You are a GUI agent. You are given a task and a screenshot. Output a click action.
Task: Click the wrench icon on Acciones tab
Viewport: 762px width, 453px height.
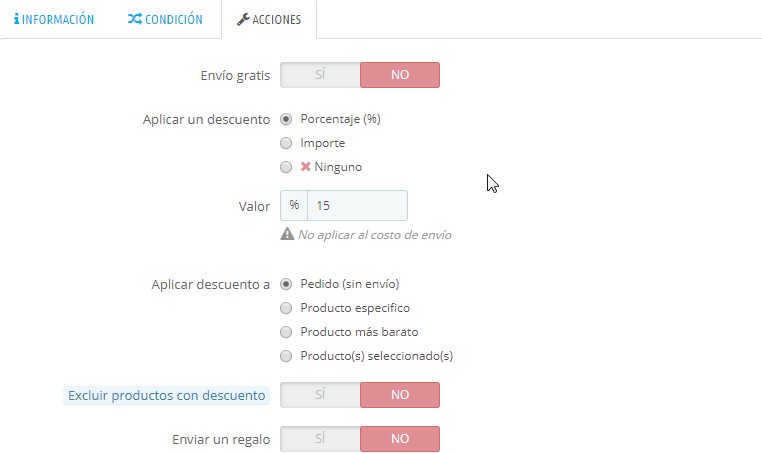242,19
